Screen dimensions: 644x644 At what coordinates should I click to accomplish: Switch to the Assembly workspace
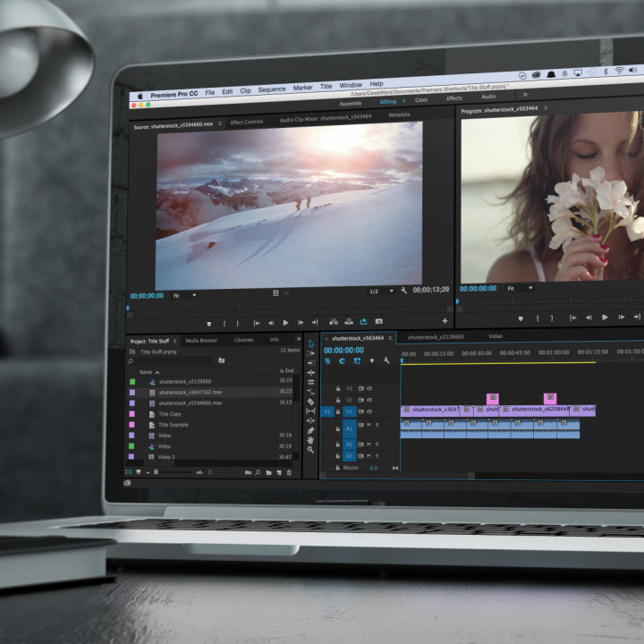(x=351, y=104)
